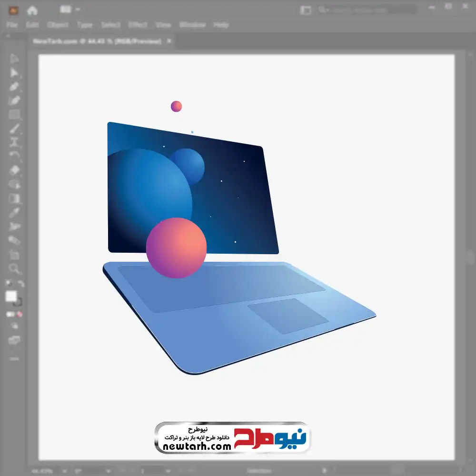Viewport: 476px width, 476px height.
Task: Set the fill to None
Action: [20, 314]
